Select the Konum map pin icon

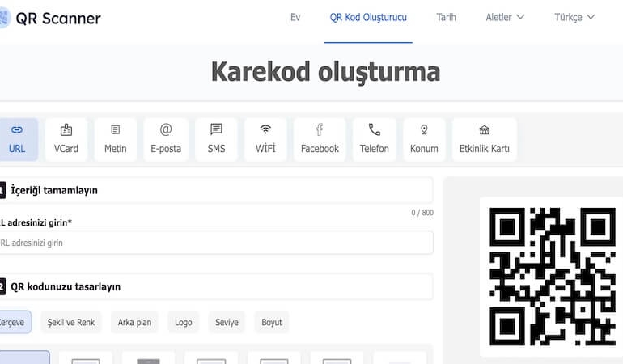tap(424, 129)
